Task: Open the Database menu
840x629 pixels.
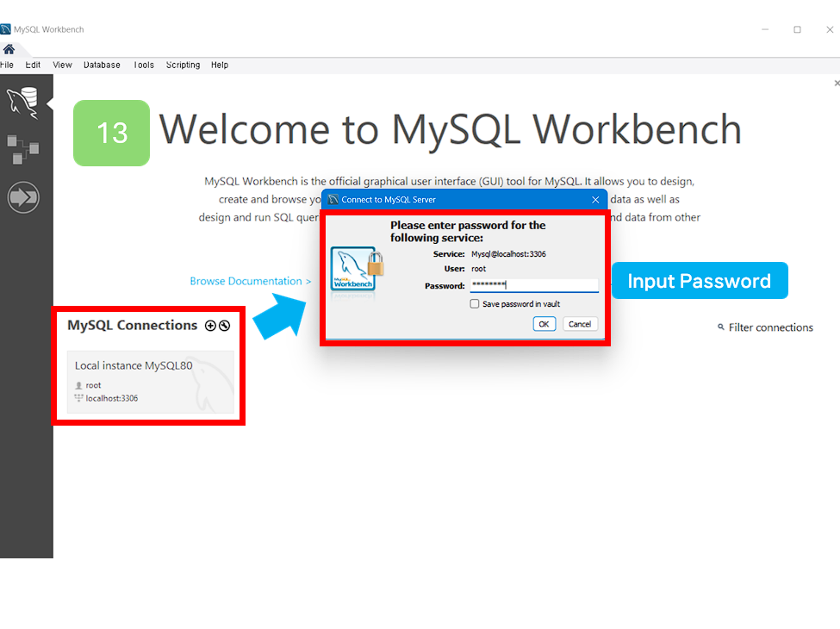Action: click(102, 65)
